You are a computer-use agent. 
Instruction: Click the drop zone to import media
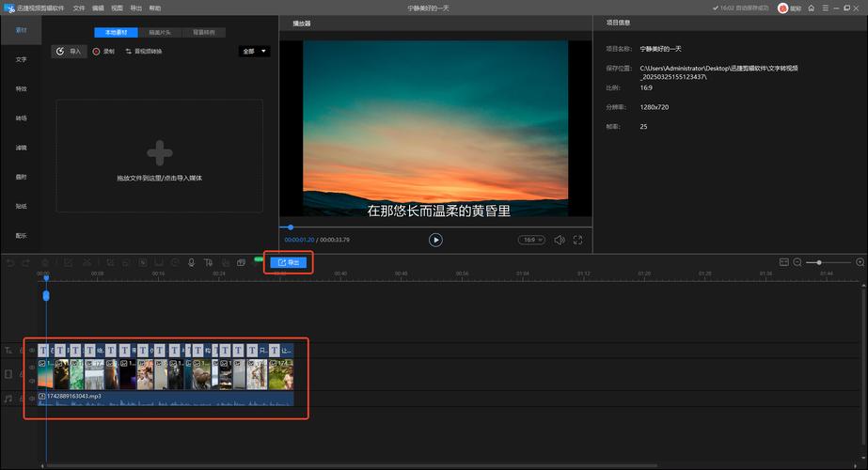coord(159,156)
